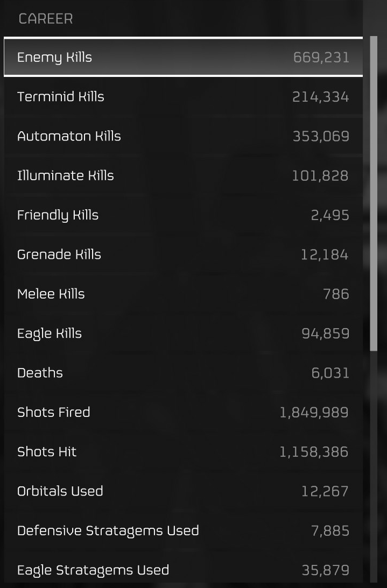Select the Deaths stat row
This screenshot has height=588, width=387.
click(x=183, y=373)
